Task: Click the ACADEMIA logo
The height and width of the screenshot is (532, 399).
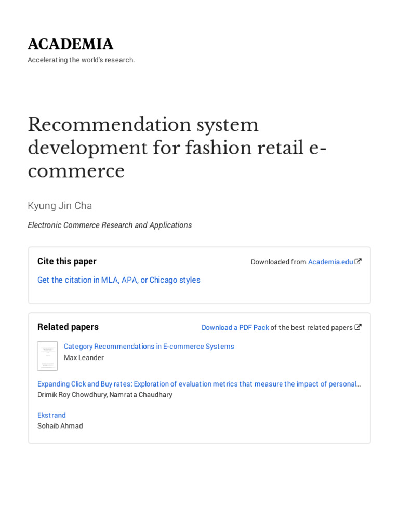Action: (x=70, y=44)
